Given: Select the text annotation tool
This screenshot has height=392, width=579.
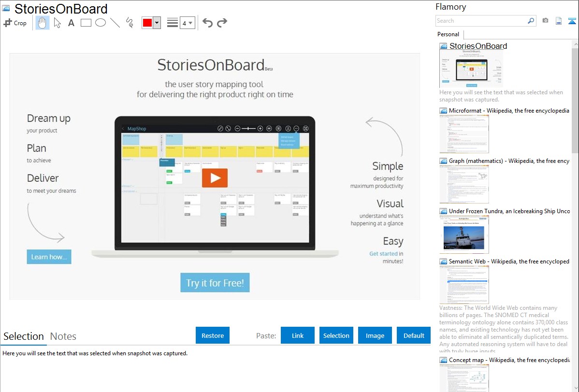Looking at the screenshot, I should click(x=71, y=23).
